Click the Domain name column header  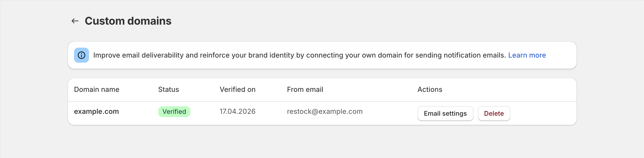point(97,89)
